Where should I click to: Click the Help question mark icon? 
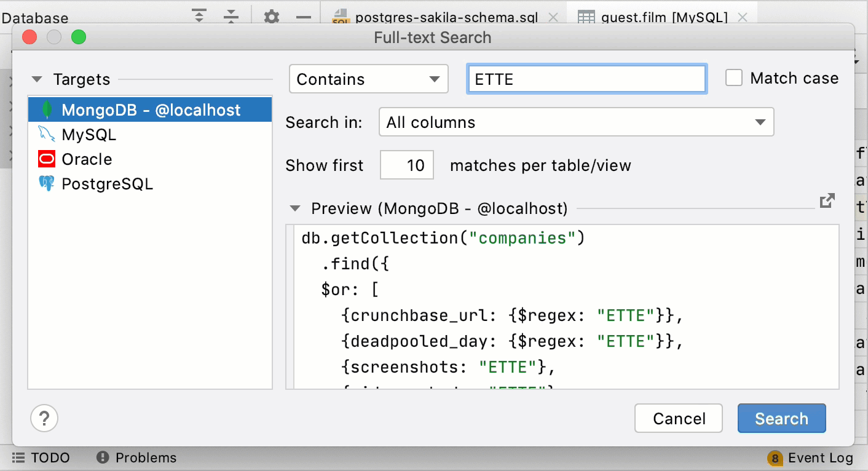(44, 418)
